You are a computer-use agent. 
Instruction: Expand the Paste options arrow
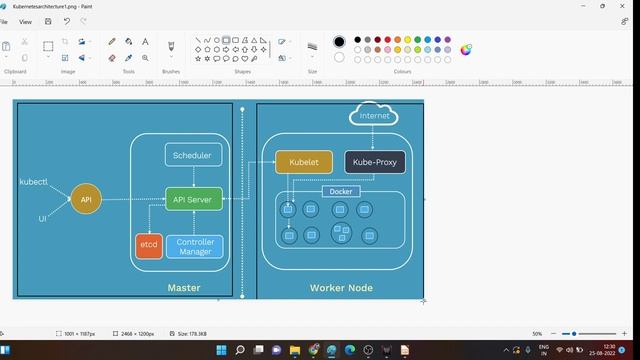[6, 57]
